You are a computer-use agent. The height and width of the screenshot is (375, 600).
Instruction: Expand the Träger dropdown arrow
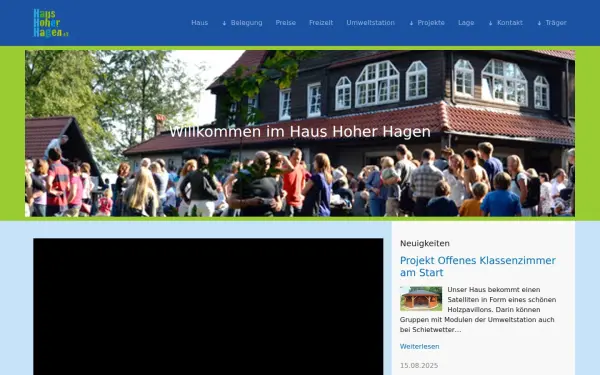coord(539,23)
